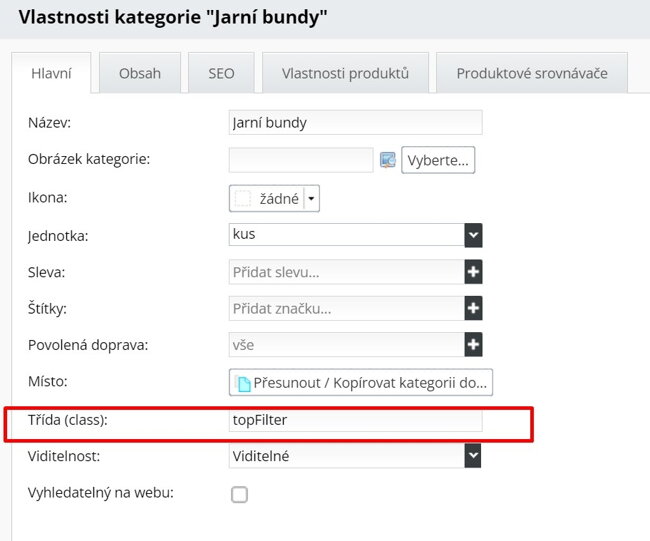Expand the Jednotka kus dropdown
The height and width of the screenshot is (541, 650).
(x=473, y=235)
